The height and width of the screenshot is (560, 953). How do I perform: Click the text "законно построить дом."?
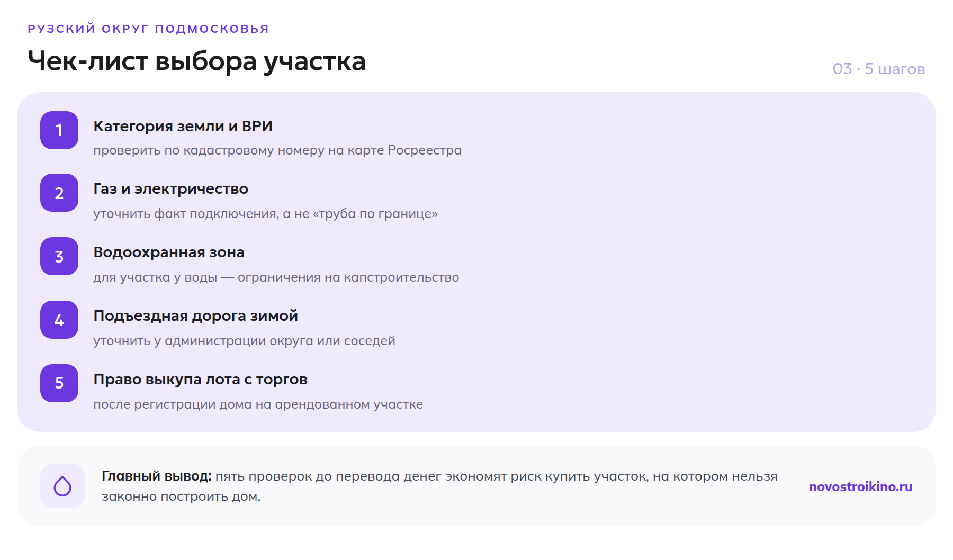tap(181, 496)
